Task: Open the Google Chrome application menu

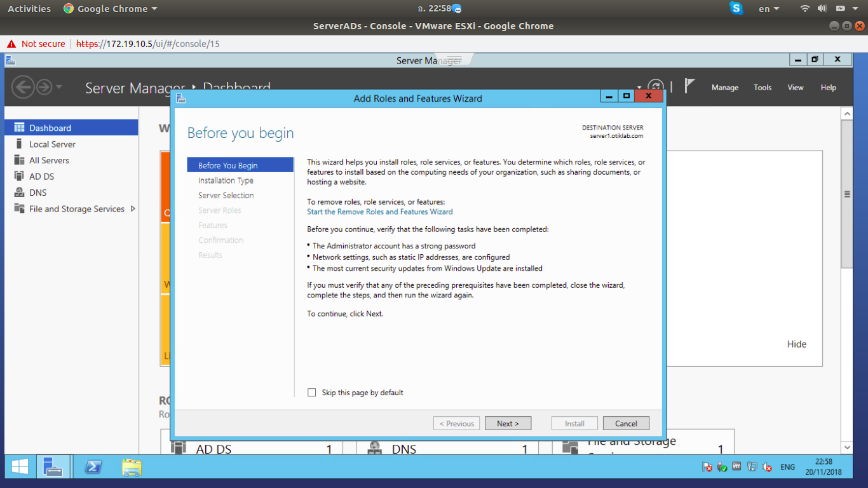Action: (x=111, y=9)
